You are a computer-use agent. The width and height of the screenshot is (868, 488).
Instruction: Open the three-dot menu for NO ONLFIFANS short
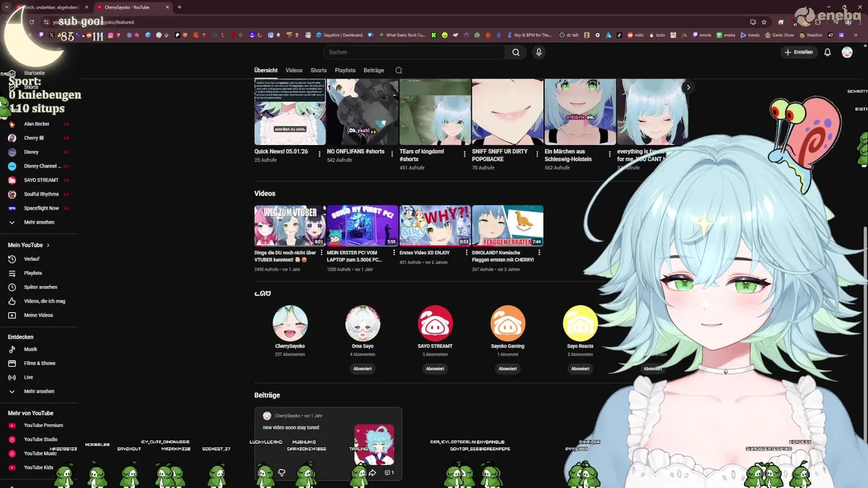[x=392, y=155]
